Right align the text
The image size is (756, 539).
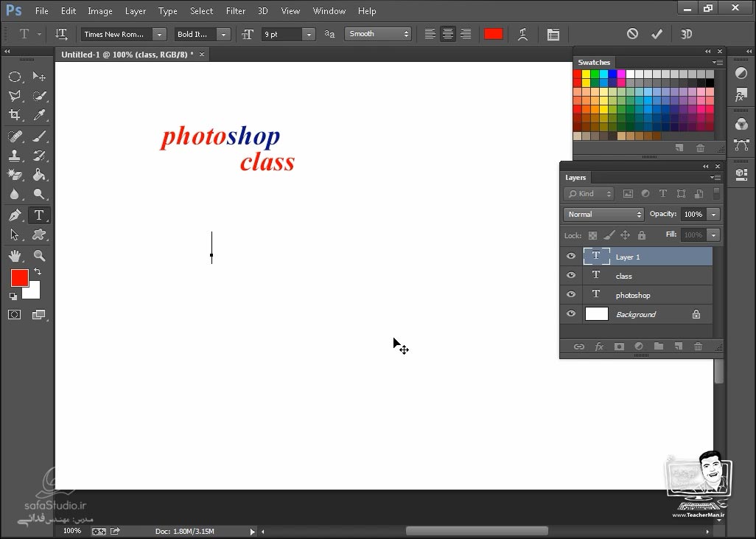pyautogui.click(x=466, y=34)
